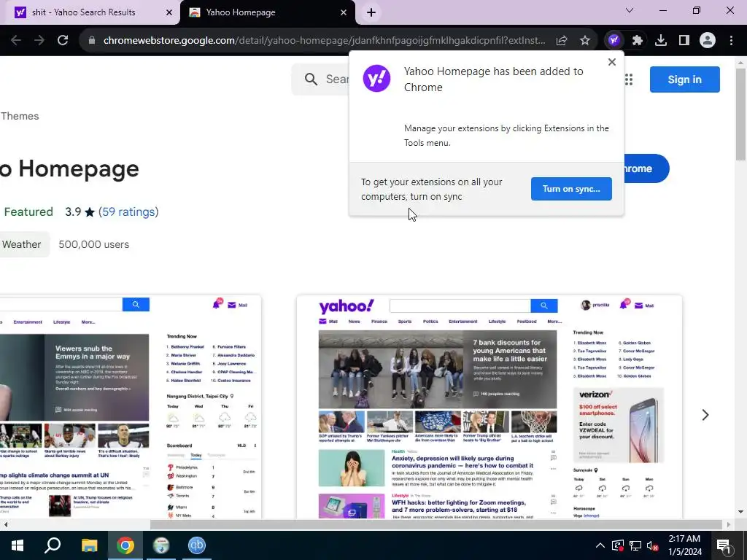Open the 59 ratings link
747x560 pixels.
(128, 212)
